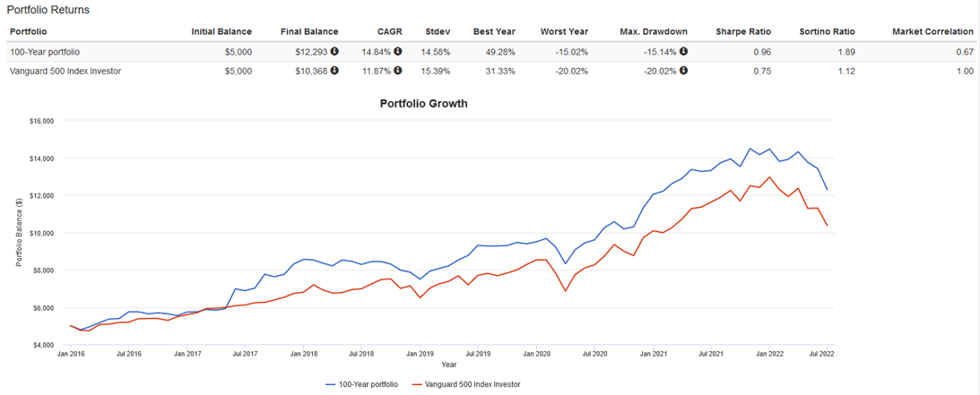Image resolution: width=980 pixels, height=395 pixels.
Task: Click Jan 2020 label on the year axis
Action: [535, 354]
